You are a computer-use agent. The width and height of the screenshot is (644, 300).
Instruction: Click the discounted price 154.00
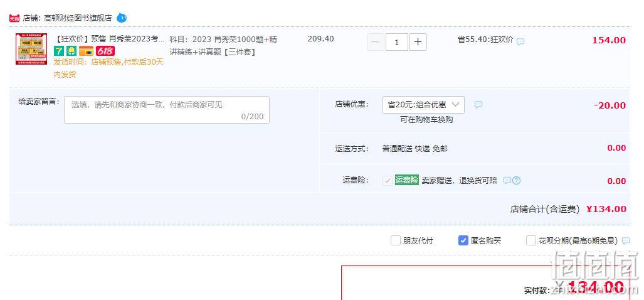coord(609,40)
